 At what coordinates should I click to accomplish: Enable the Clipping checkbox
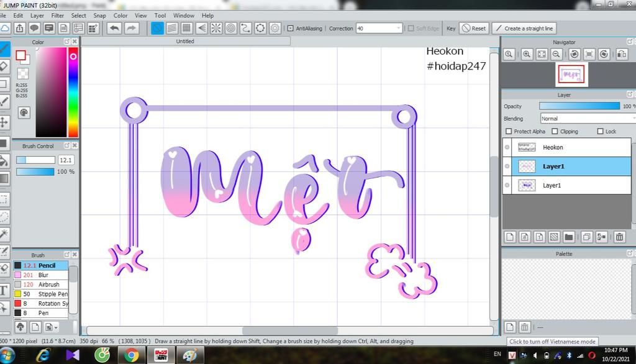(x=555, y=132)
